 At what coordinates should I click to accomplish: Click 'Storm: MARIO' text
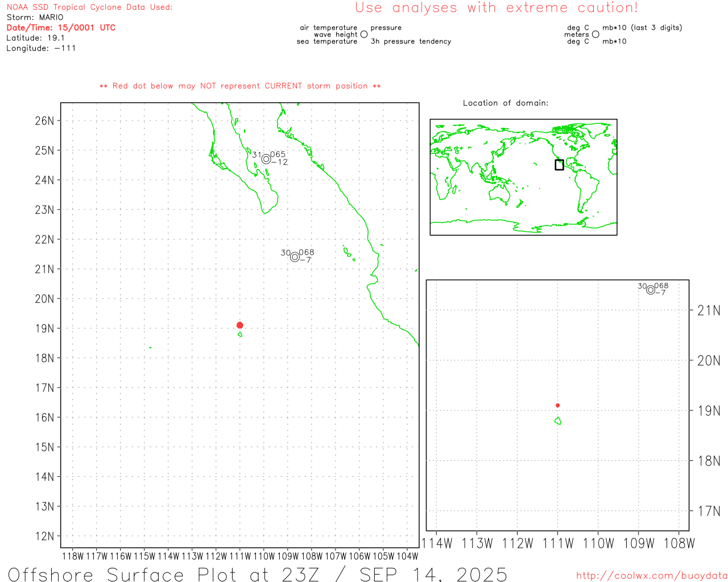tap(35, 18)
